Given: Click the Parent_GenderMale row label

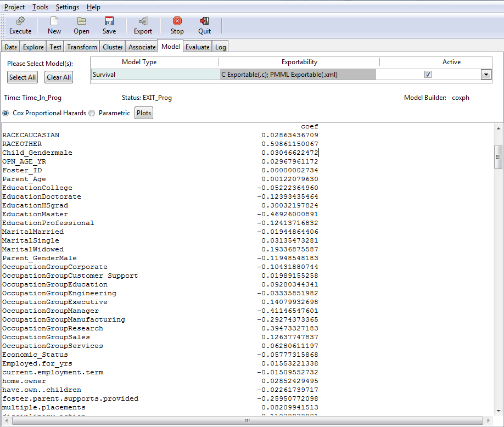Looking at the screenshot, I should pos(40,259).
